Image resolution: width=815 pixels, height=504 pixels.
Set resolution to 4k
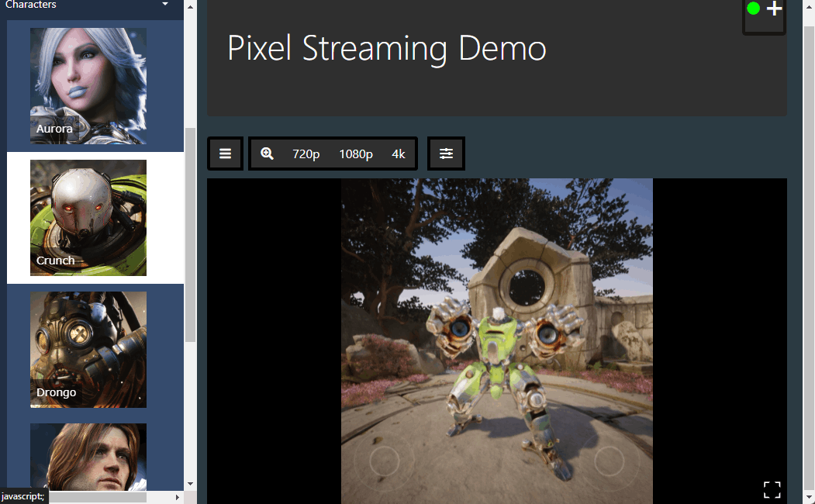(398, 154)
